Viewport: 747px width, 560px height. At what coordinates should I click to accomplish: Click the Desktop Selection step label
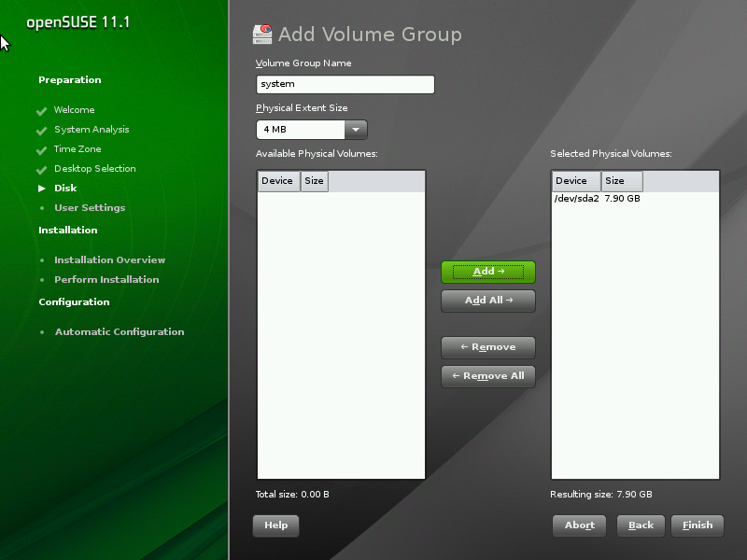pyautogui.click(x=95, y=169)
